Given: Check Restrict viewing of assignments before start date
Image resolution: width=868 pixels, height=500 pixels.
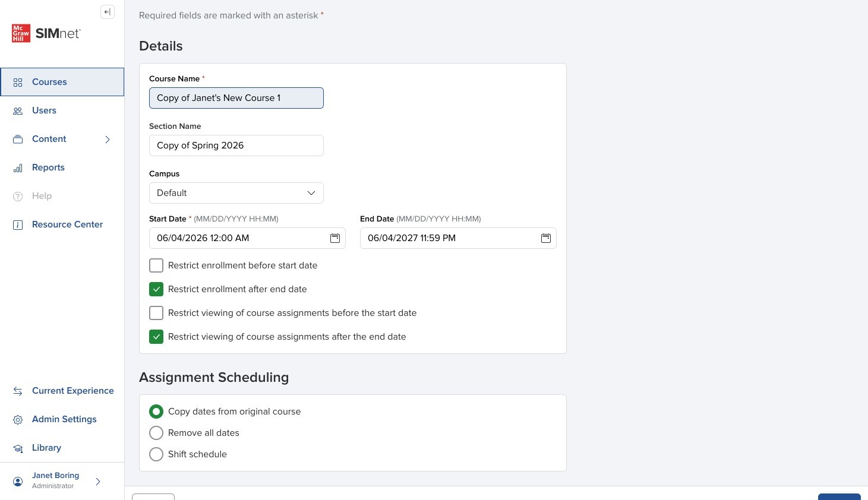Looking at the screenshot, I should (x=156, y=313).
